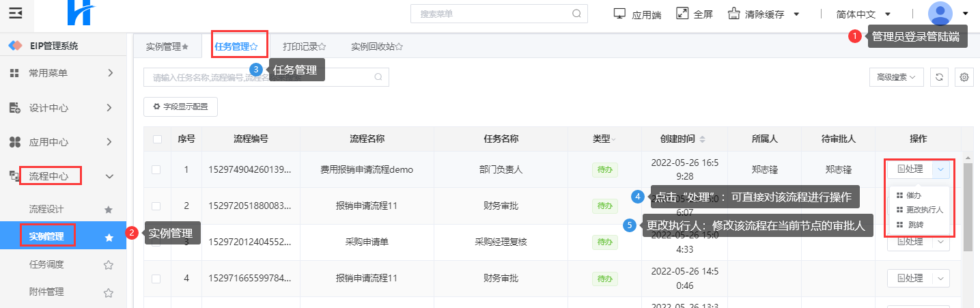Enter fullscreen via 全屏 icon
Screen dimensions: 980x308
(682, 14)
